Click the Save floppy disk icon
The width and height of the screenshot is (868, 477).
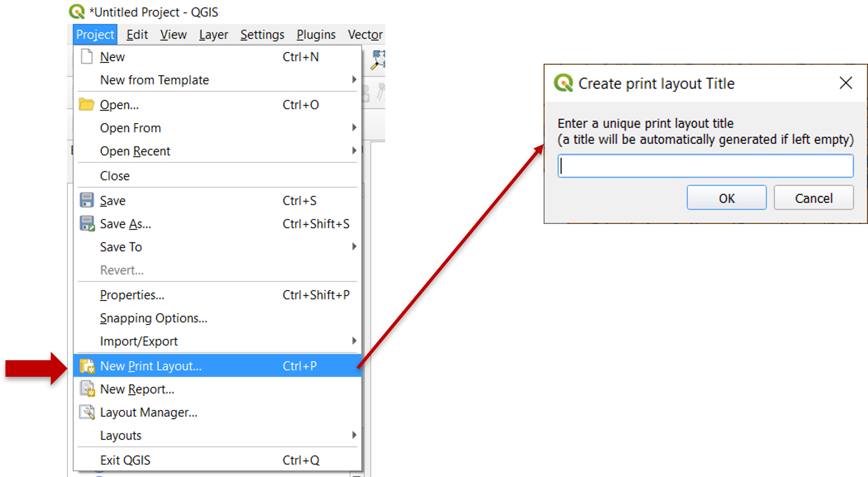87,200
